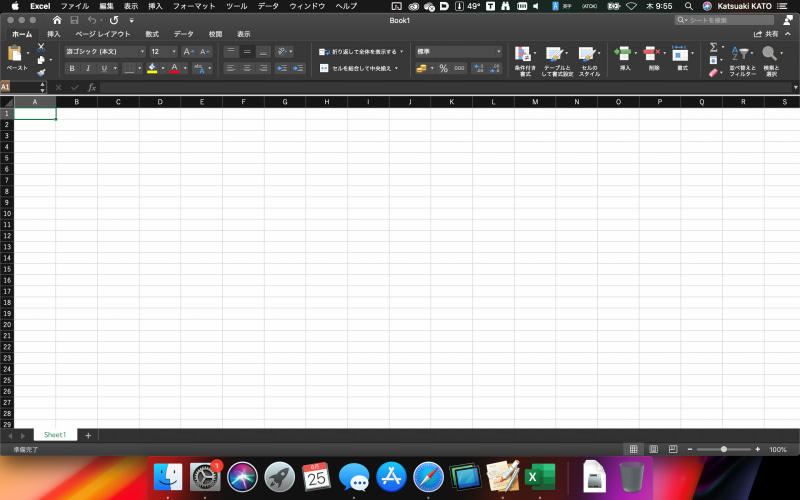This screenshot has height=500, width=800.
Task: Open Safari from the Dock
Action: (x=428, y=477)
